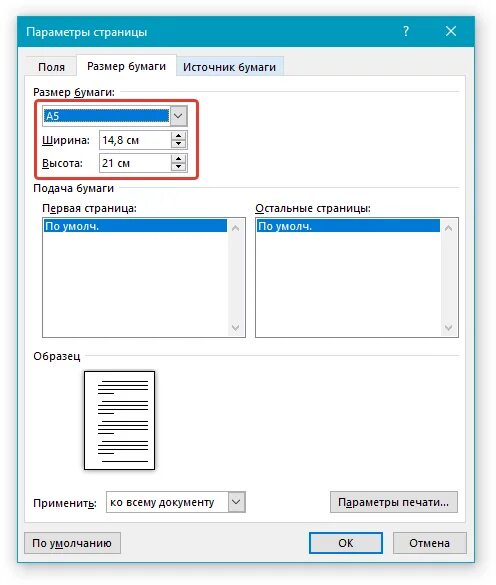496x585 pixels.
Task: Increase Ширина with the up arrow
Action: pyautogui.click(x=179, y=136)
